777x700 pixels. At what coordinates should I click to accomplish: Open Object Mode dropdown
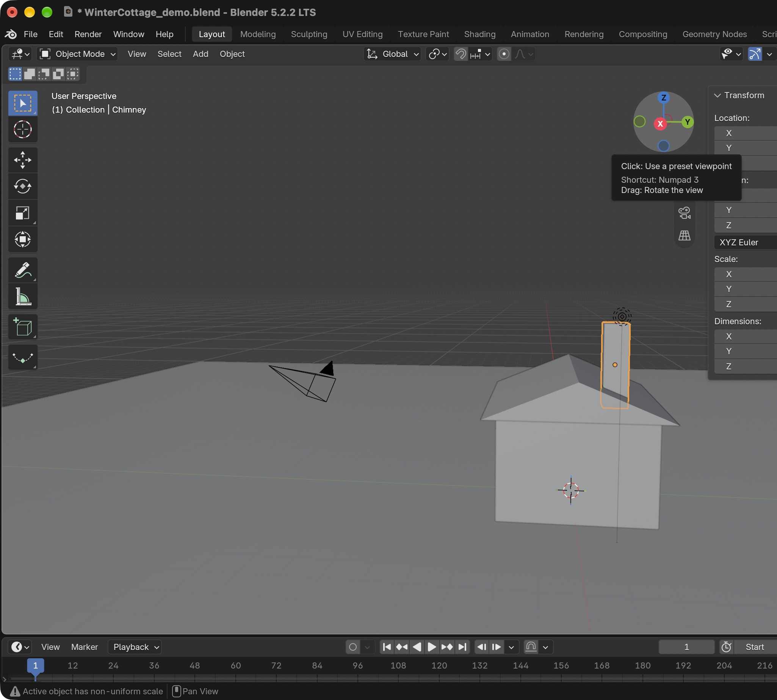point(77,54)
